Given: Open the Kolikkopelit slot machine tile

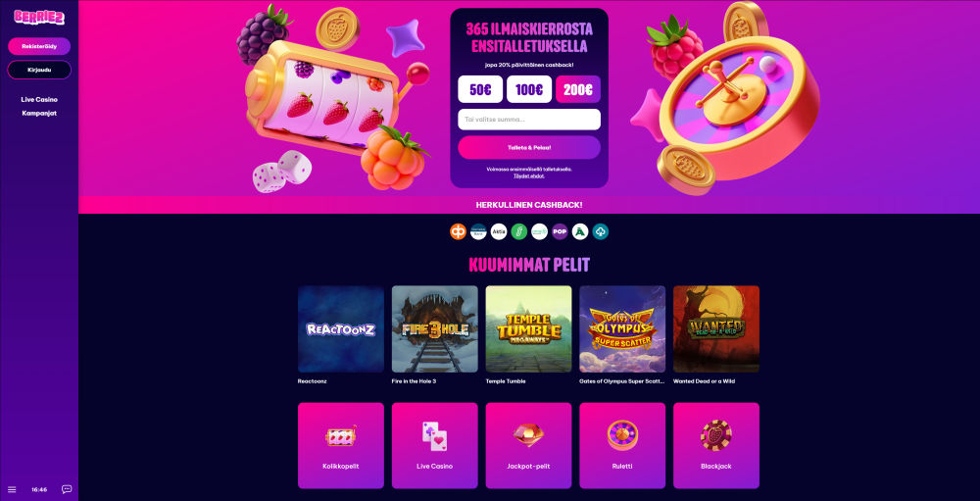Looking at the screenshot, I should click(341, 445).
